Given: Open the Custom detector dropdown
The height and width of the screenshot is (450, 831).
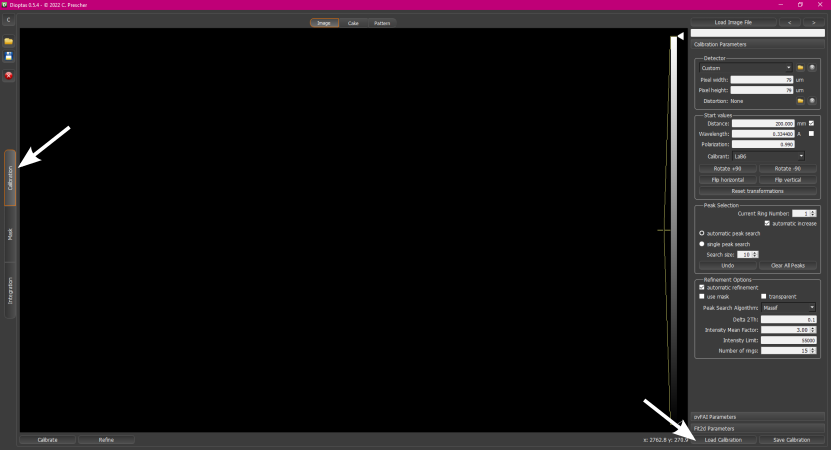Looking at the screenshot, I should point(746,68).
